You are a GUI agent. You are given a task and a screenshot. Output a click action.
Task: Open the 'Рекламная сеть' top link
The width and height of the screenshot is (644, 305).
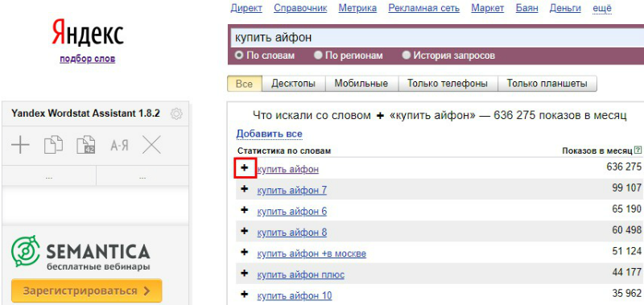(424, 8)
